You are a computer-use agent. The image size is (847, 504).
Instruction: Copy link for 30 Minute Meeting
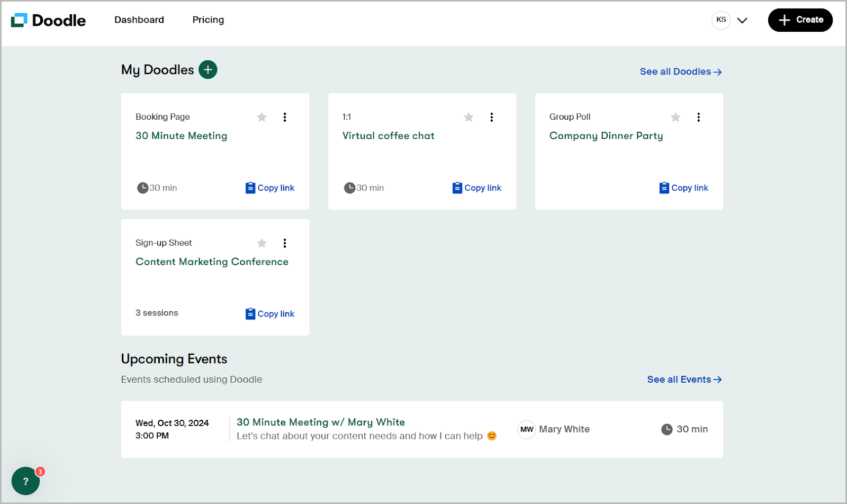point(270,188)
